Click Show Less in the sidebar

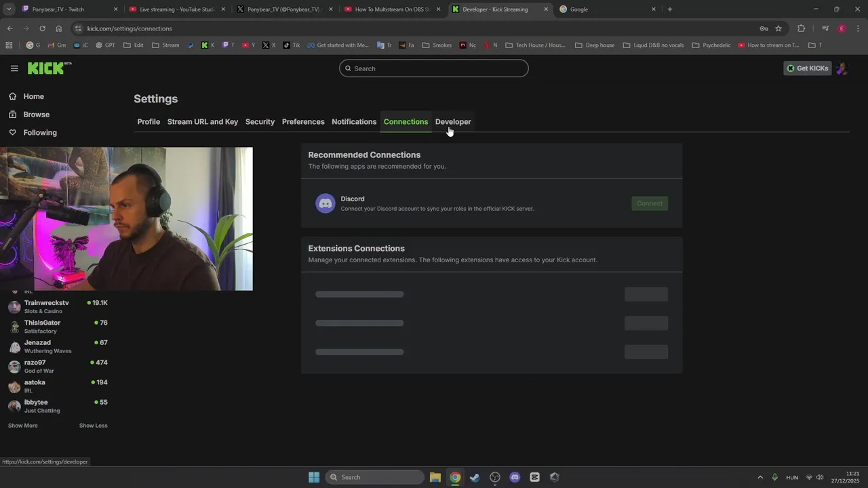(94, 426)
